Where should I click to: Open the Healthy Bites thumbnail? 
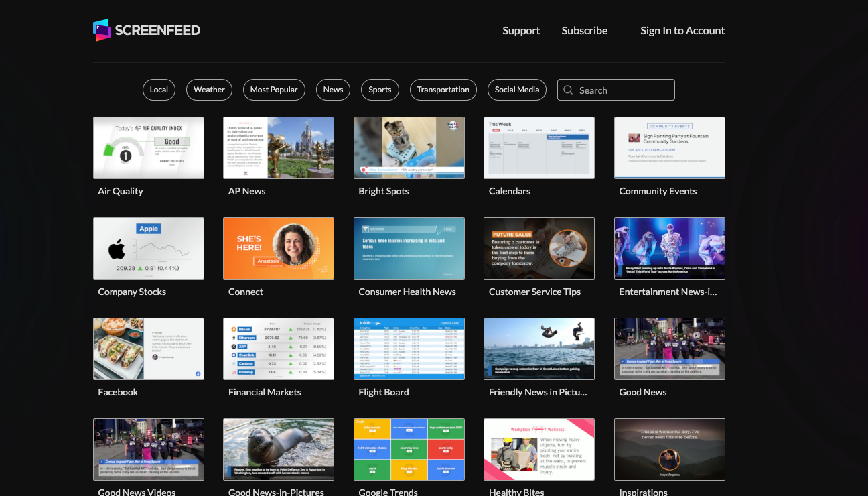point(539,449)
